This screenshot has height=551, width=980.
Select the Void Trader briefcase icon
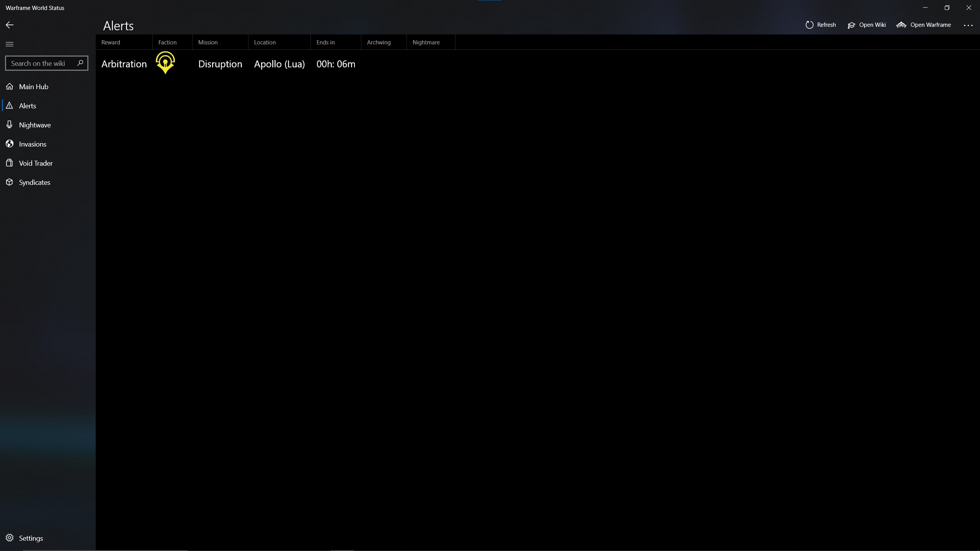pos(10,163)
